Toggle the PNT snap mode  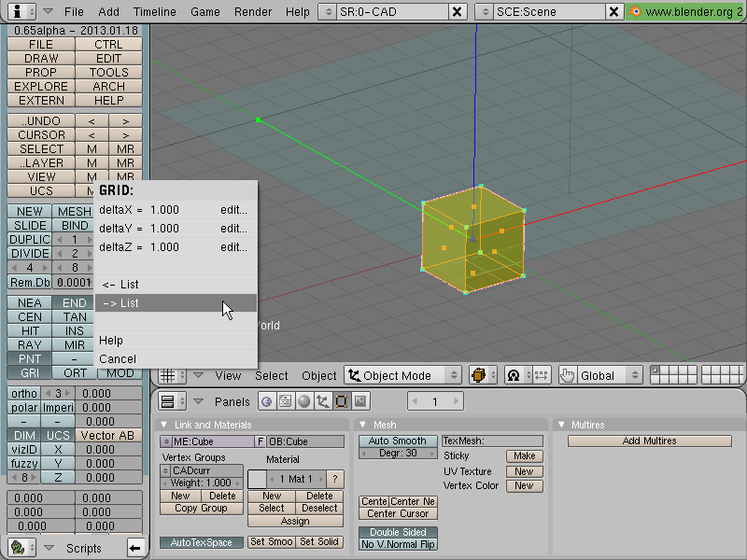point(30,358)
